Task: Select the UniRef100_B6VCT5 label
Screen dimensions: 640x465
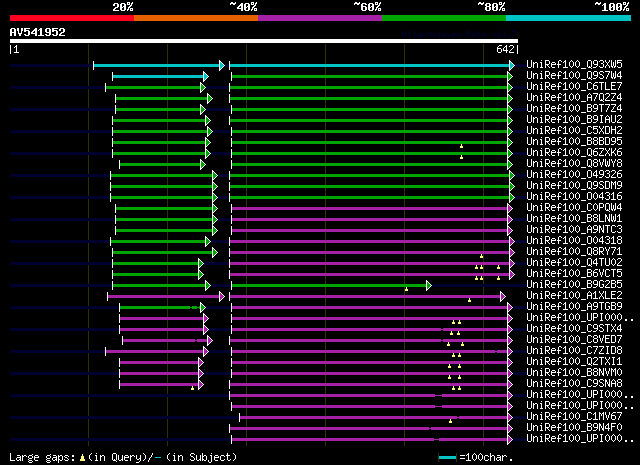Action: click(574, 274)
